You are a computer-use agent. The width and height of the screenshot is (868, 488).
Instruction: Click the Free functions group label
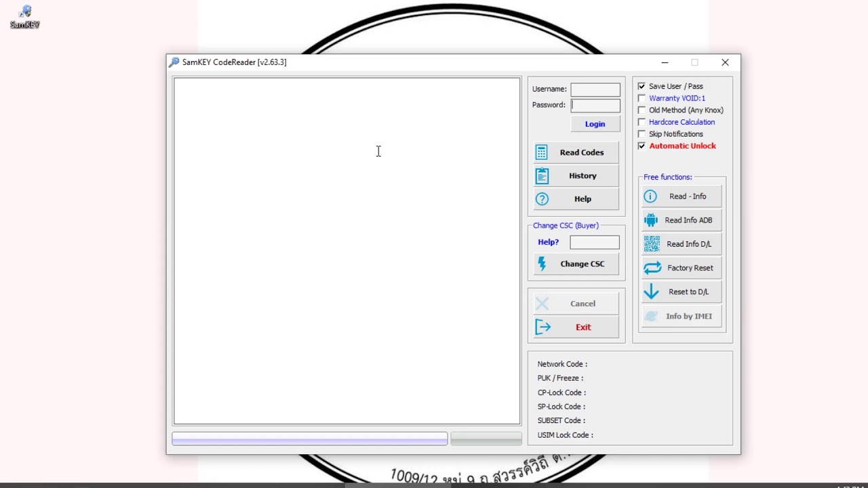coord(668,177)
